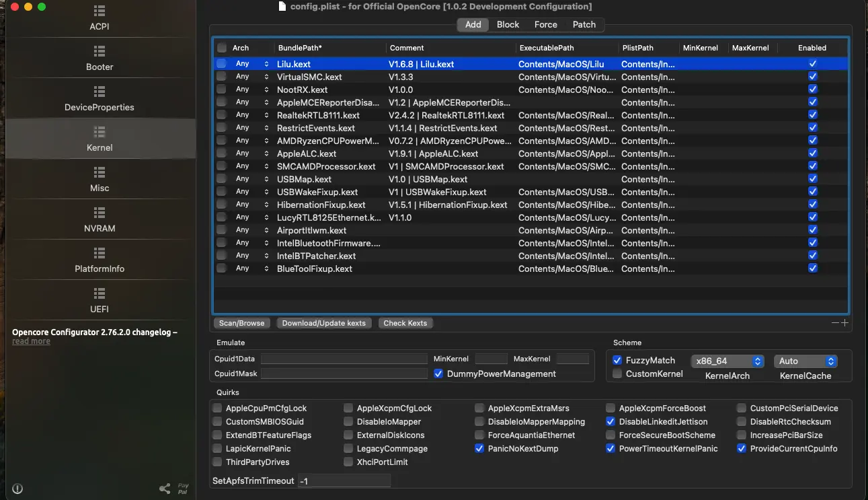Open Arch dropdown for NootRX.kext row
This screenshot has width=868, height=500.
coord(251,90)
